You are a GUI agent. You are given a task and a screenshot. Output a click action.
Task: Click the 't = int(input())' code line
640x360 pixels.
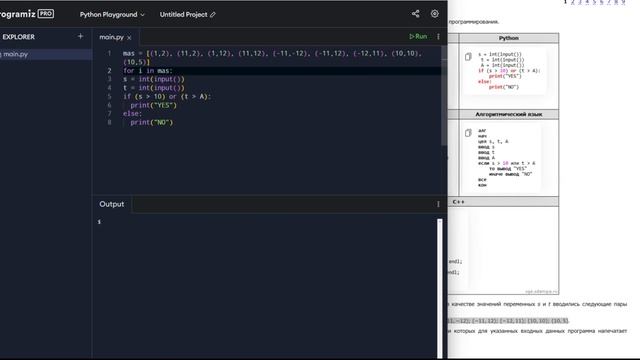coord(154,88)
